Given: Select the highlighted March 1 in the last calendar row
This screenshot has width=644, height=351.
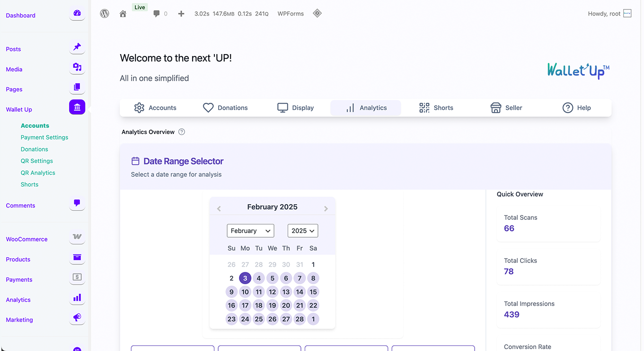Looking at the screenshot, I should click(x=313, y=319).
